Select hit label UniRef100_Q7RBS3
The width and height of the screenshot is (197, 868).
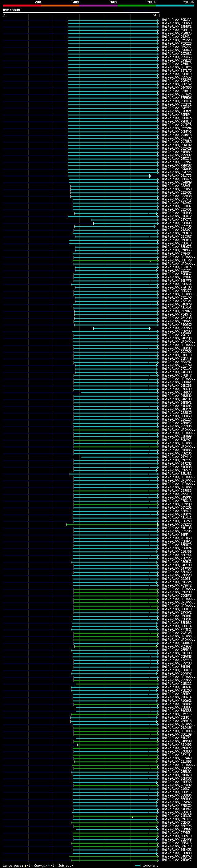[176, 393]
